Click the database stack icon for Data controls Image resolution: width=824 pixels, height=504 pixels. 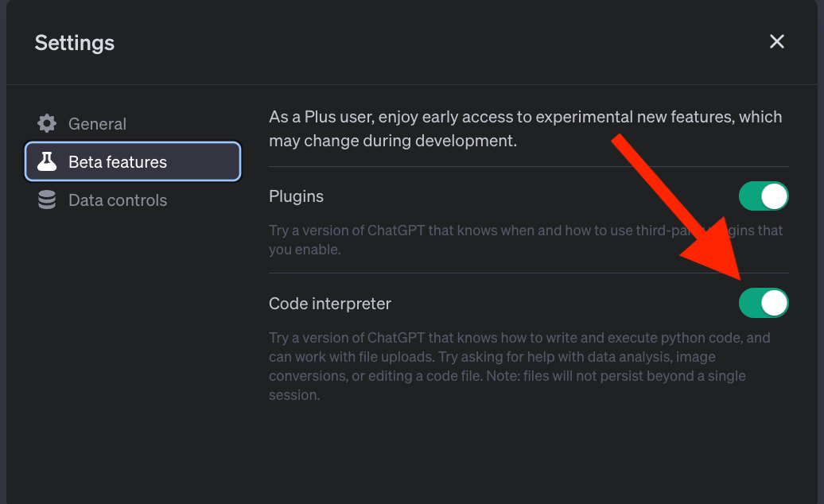47,200
